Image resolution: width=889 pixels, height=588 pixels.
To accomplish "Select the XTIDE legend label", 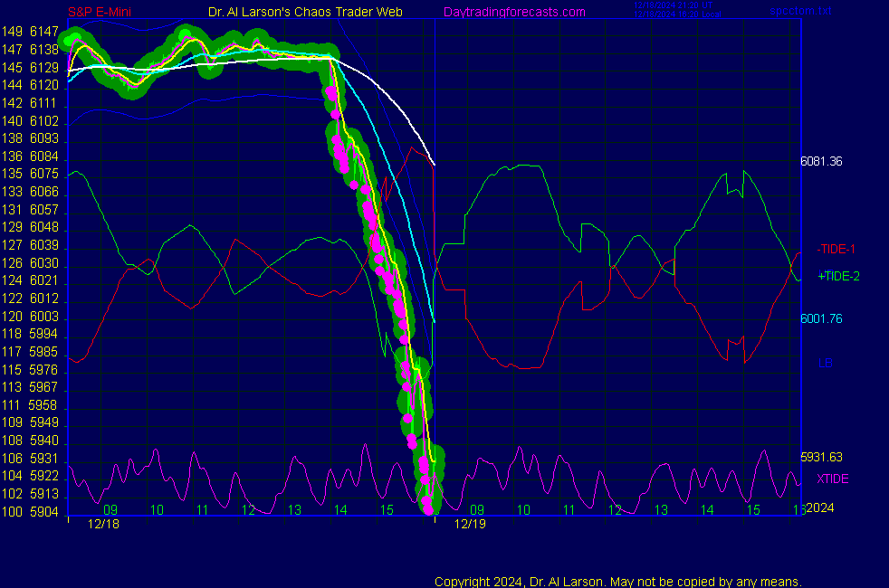I will click(x=833, y=478).
